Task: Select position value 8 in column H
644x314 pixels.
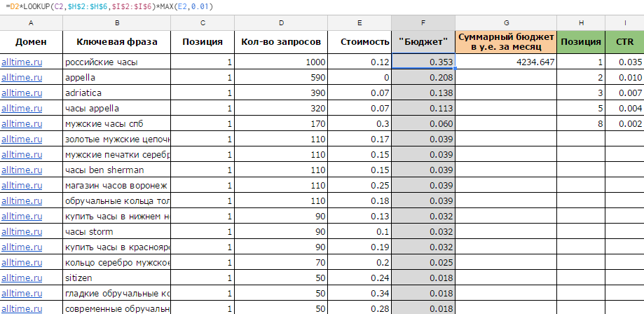Action: [x=581, y=124]
